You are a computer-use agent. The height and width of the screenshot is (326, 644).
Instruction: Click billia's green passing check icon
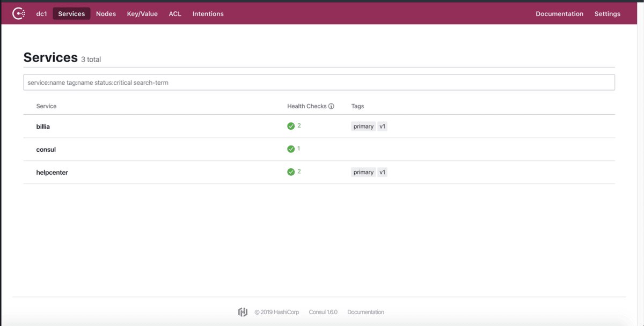[x=291, y=126]
